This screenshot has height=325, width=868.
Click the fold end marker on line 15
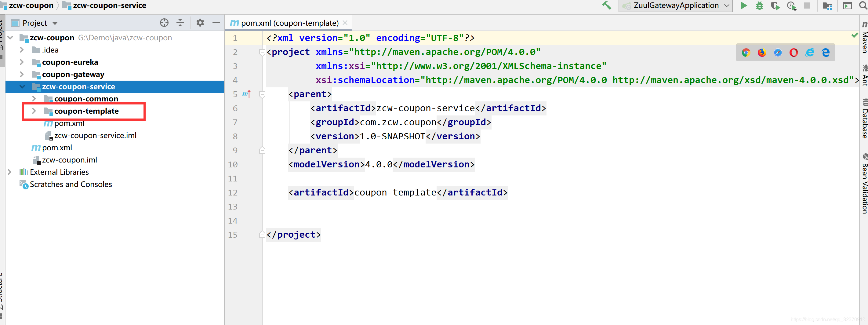click(262, 234)
